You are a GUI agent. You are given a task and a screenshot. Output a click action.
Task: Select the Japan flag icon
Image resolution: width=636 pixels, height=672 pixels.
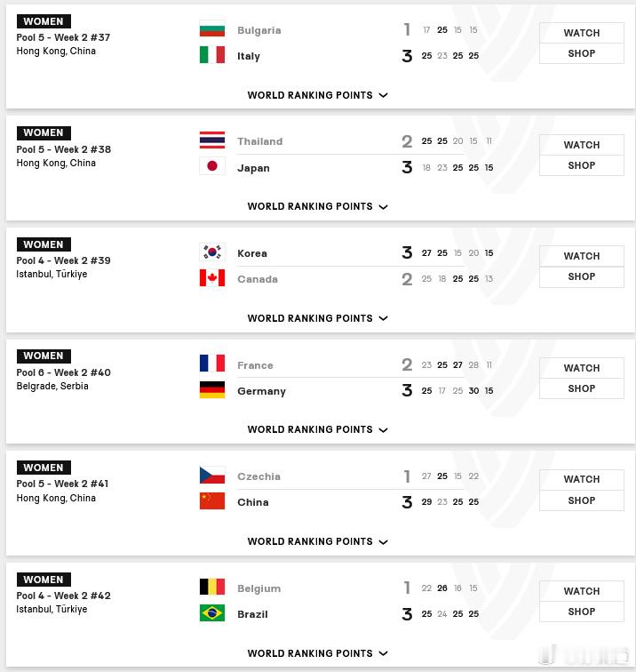click(x=212, y=166)
